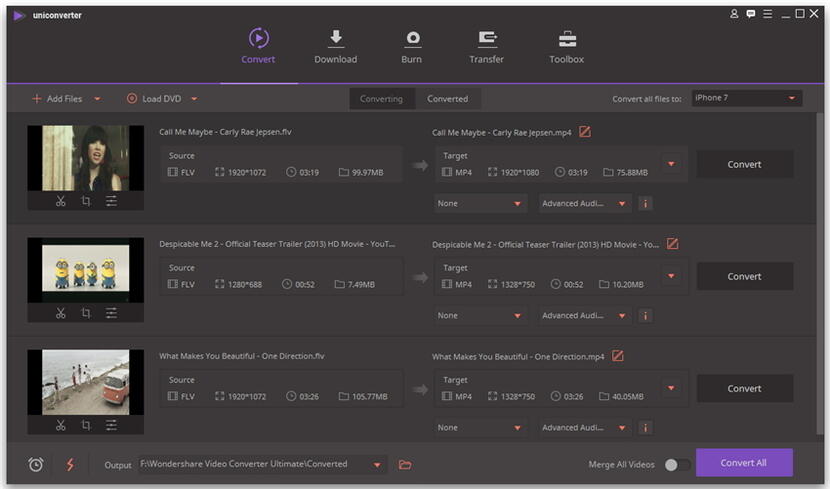The image size is (830, 489).
Task: Open the Convert section
Action: click(258, 46)
